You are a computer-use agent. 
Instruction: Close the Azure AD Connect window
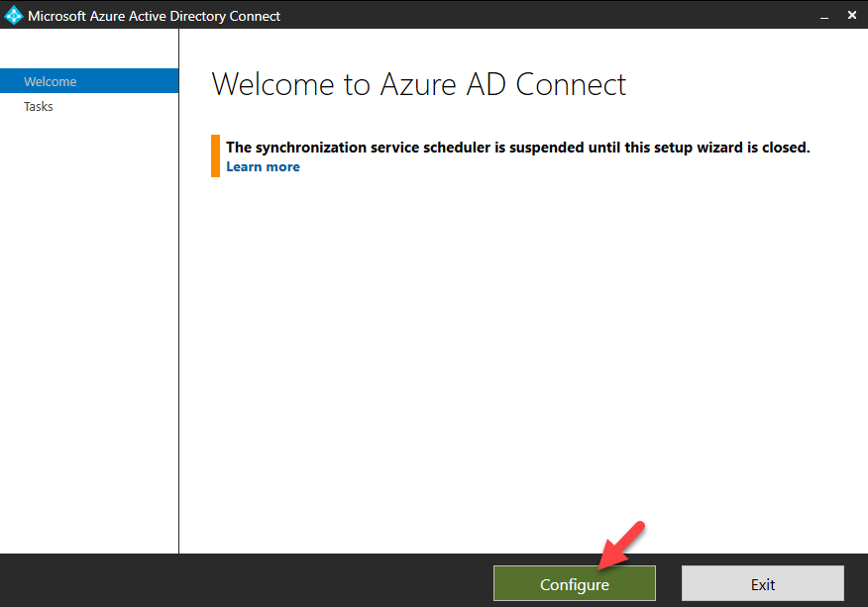pos(852,16)
